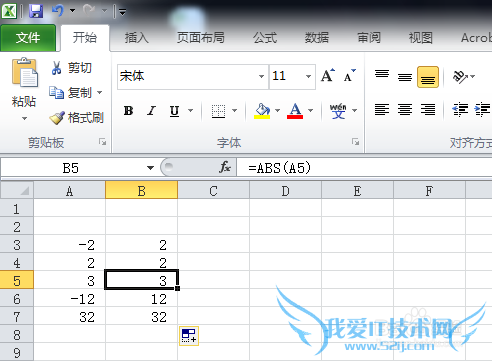Open the phonetic guide dropdown arrow
The image size is (492, 361).
pos(354,110)
